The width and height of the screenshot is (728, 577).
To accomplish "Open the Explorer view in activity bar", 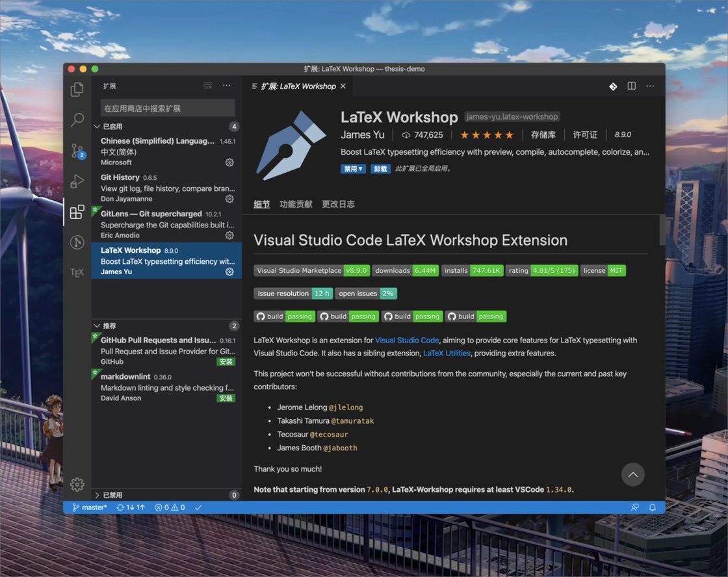I will point(77,89).
